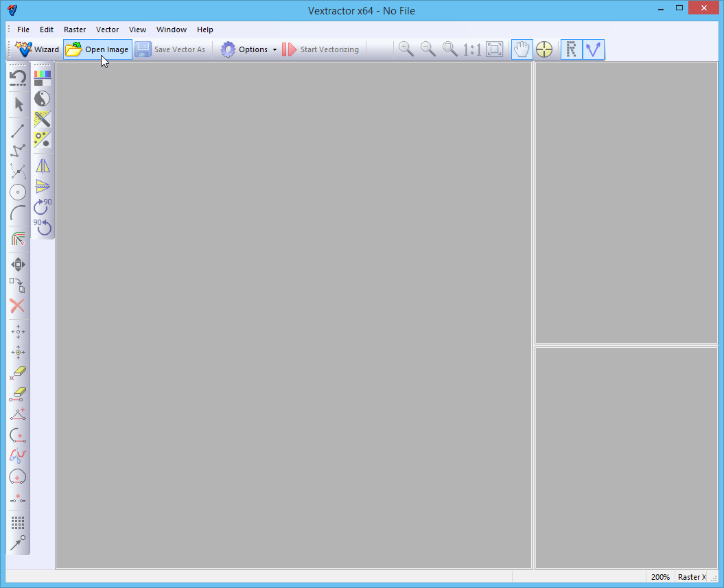The image size is (724, 588).
Task: Toggle vector layer visibility (V button)
Action: tap(593, 49)
